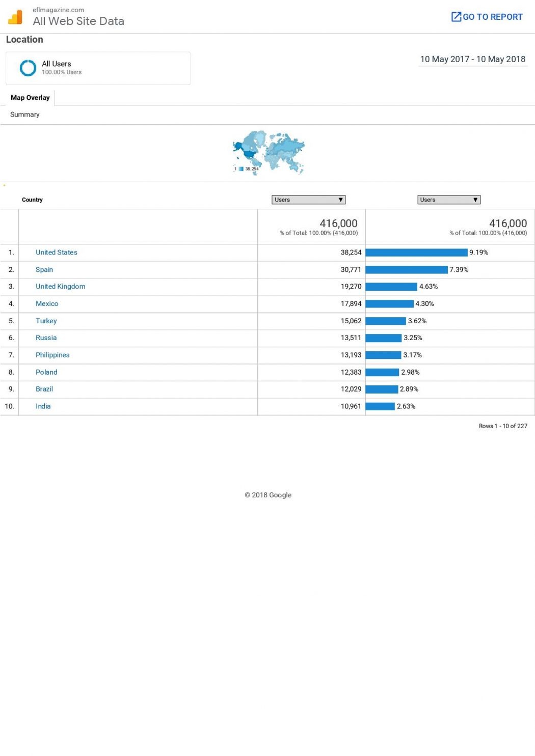Click the Philippines country link
The height and width of the screenshot is (756, 535).
(52, 355)
